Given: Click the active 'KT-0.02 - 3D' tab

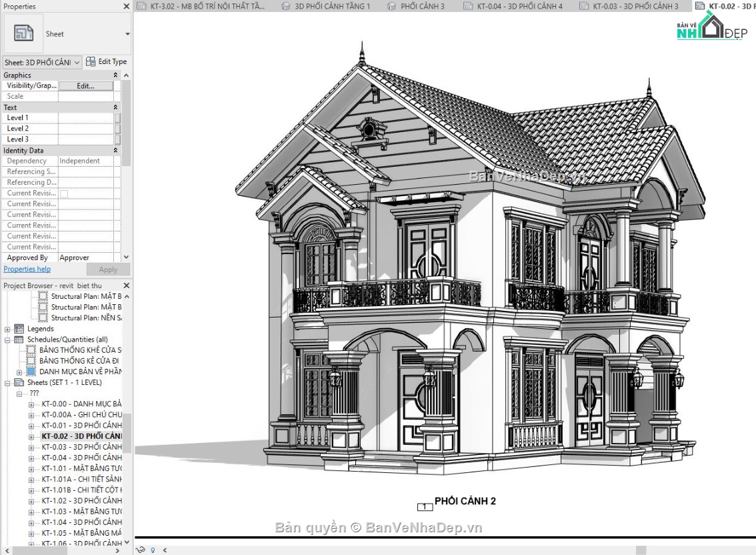Looking at the screenshot, I should coord(725,6).
